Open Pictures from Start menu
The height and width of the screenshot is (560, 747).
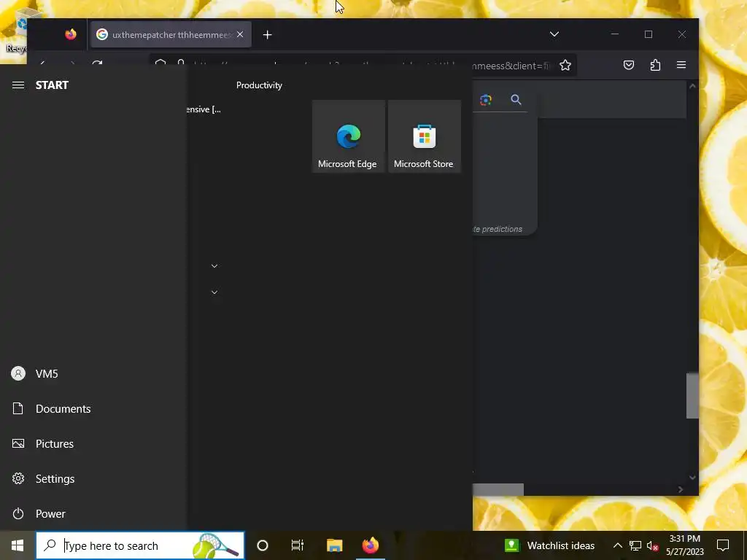(x=93, y=443)
